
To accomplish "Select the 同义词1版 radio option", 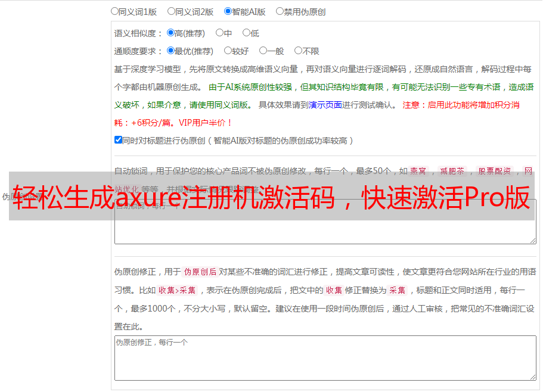I will coord(115,11).
